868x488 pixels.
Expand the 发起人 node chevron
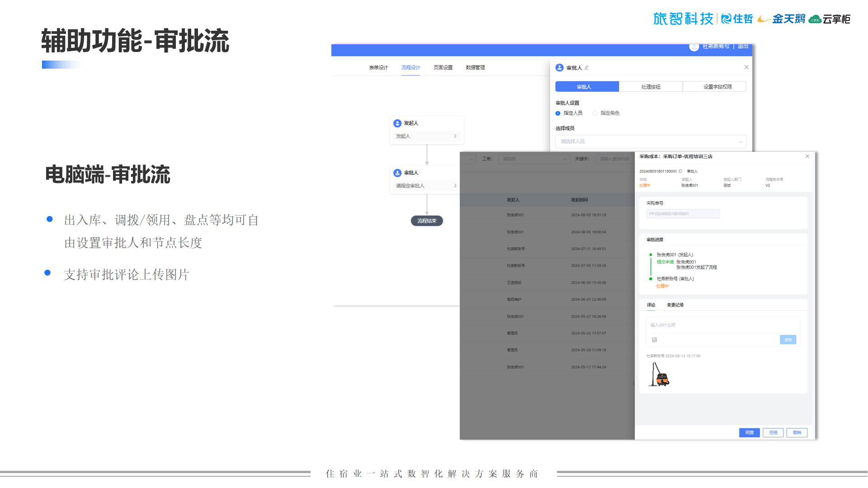[x=455, y=136]
